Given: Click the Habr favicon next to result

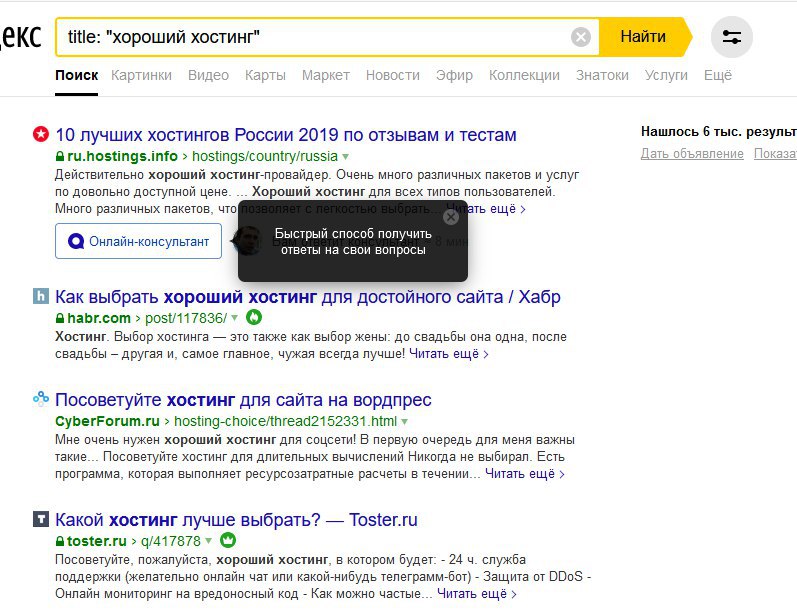Looking at the screenshot, I should click(41, 296).
